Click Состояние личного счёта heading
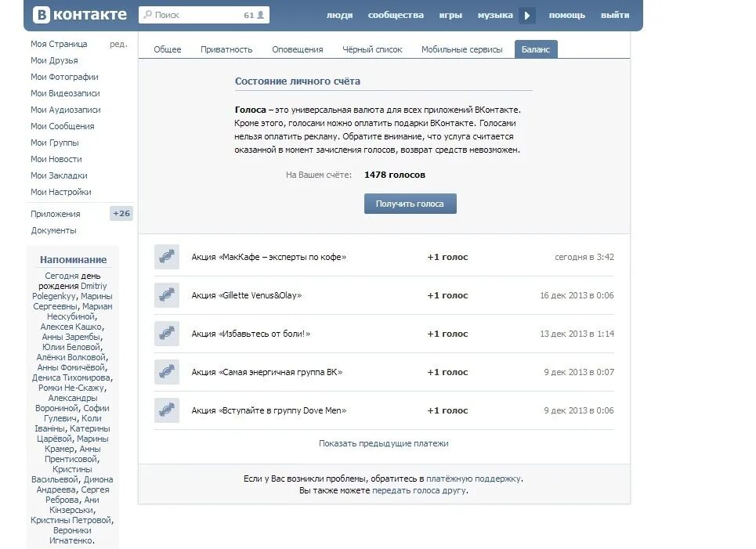Viewport: 756px width, 549px height. 298,81
